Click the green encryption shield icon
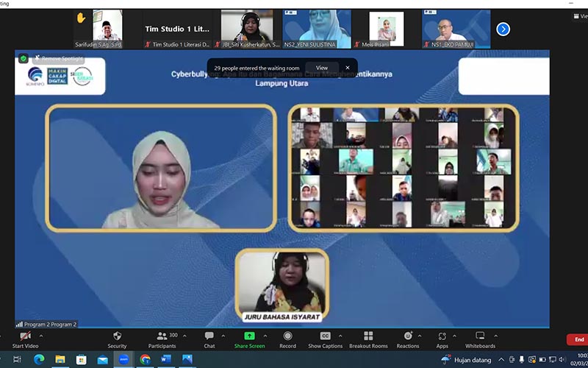588x368 pixels. pyautogui.click(x=24, y=59)
